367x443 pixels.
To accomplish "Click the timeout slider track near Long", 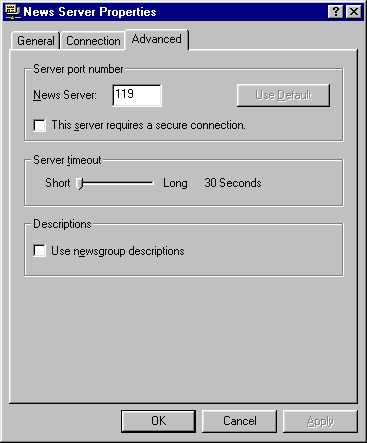I will (x=149, y=183).
